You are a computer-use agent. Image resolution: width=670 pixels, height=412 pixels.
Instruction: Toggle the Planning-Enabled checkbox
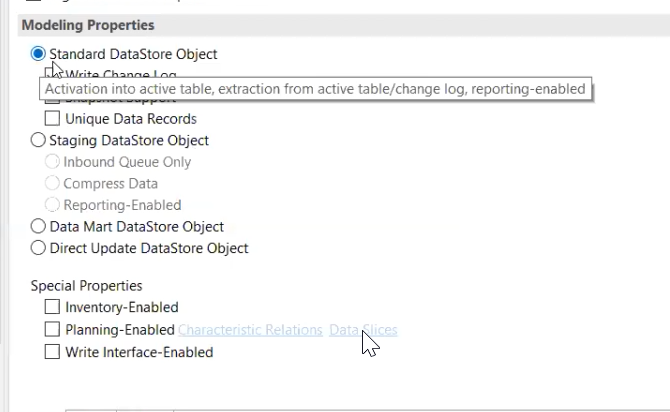click(x=52, y=329)
